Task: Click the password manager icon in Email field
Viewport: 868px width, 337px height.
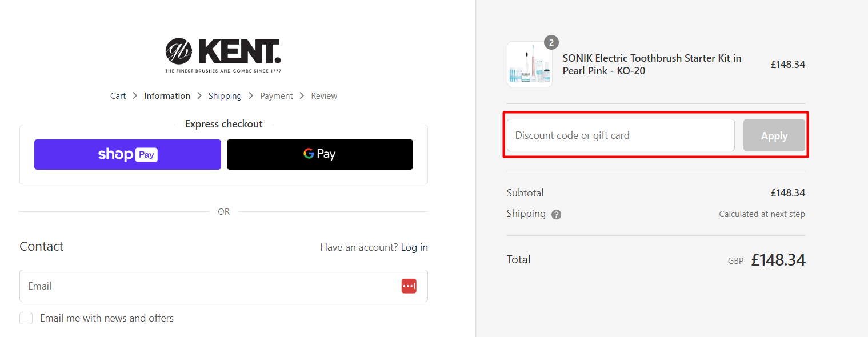Action: 409,286
